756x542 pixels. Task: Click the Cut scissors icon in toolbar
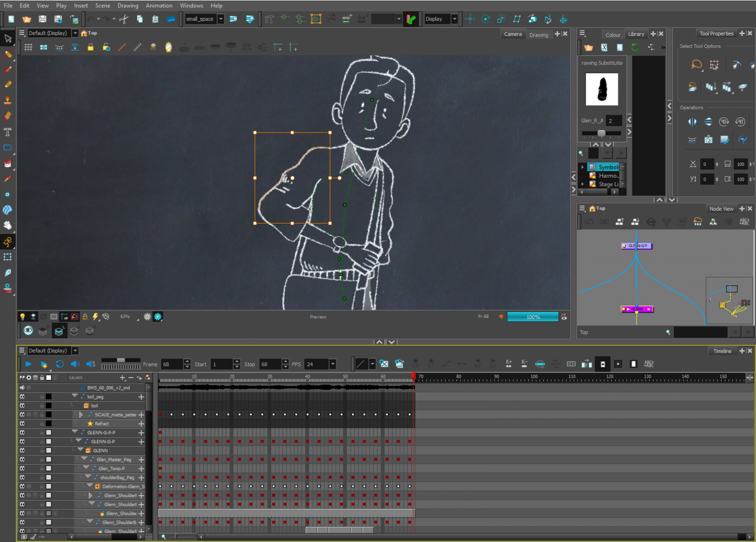(124, 19)
